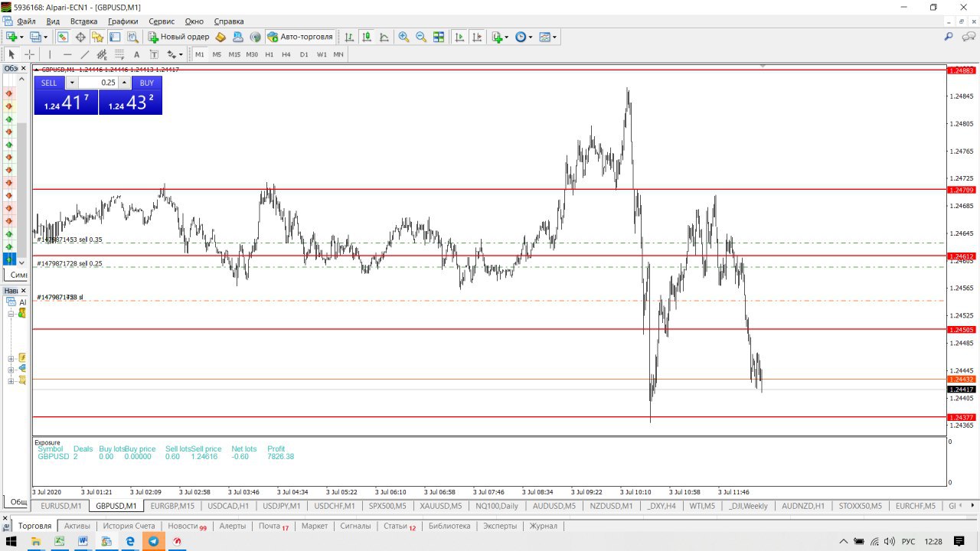Switch to the XAUUSD,M5 chart tab

(440, 506)
